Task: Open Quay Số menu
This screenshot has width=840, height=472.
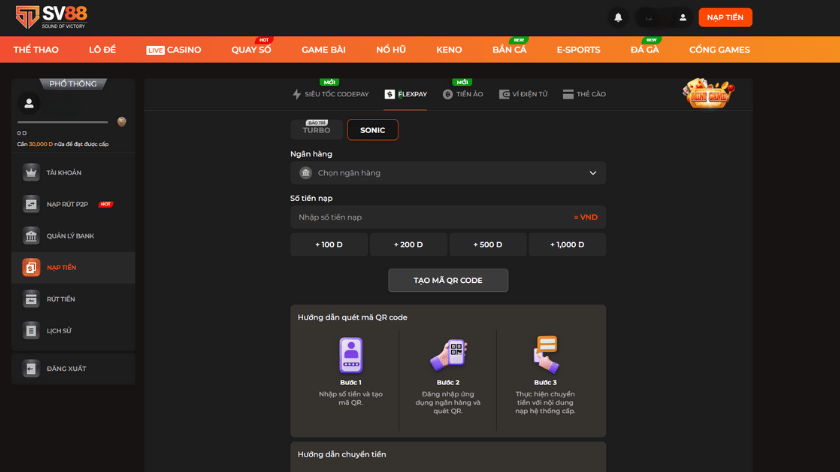Action: pos(251,50)
